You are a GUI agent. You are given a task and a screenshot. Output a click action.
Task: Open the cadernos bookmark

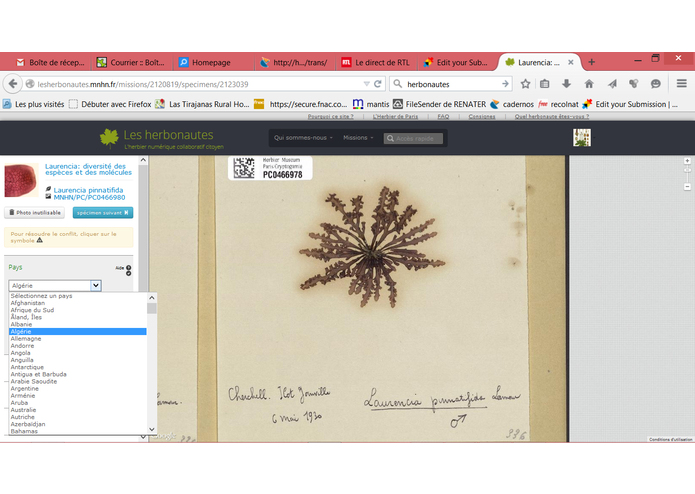click(x=512, y=104)
